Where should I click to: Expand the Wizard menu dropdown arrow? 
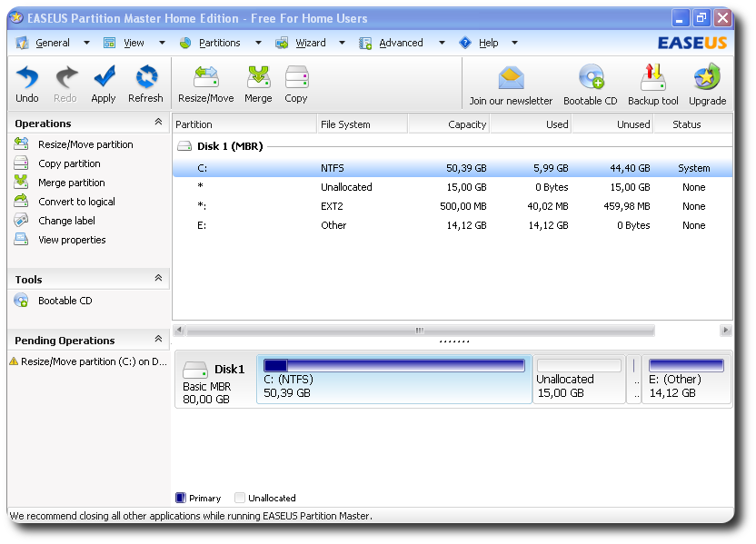tap(342, 43)
